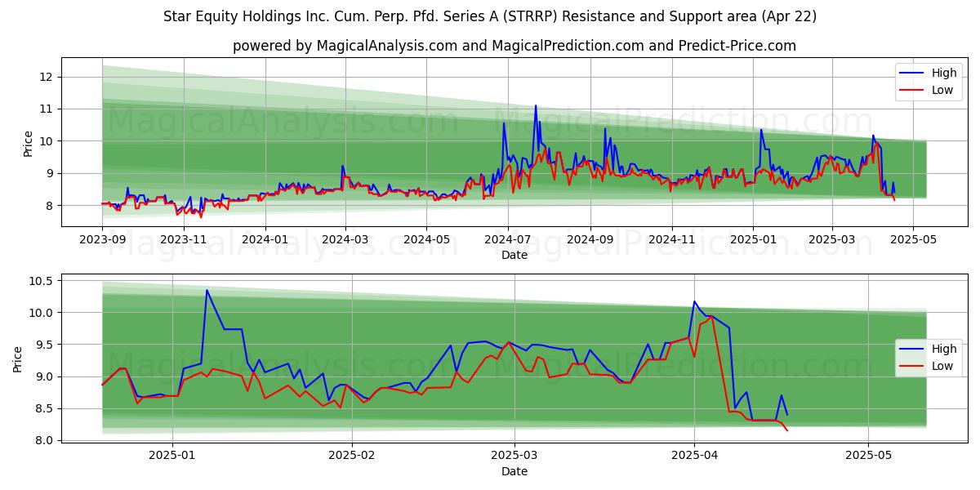The width and height of the screenshot is (980, 490).
Task: Click the chart title mentioning STRRP
Action: tap(490, 16)
